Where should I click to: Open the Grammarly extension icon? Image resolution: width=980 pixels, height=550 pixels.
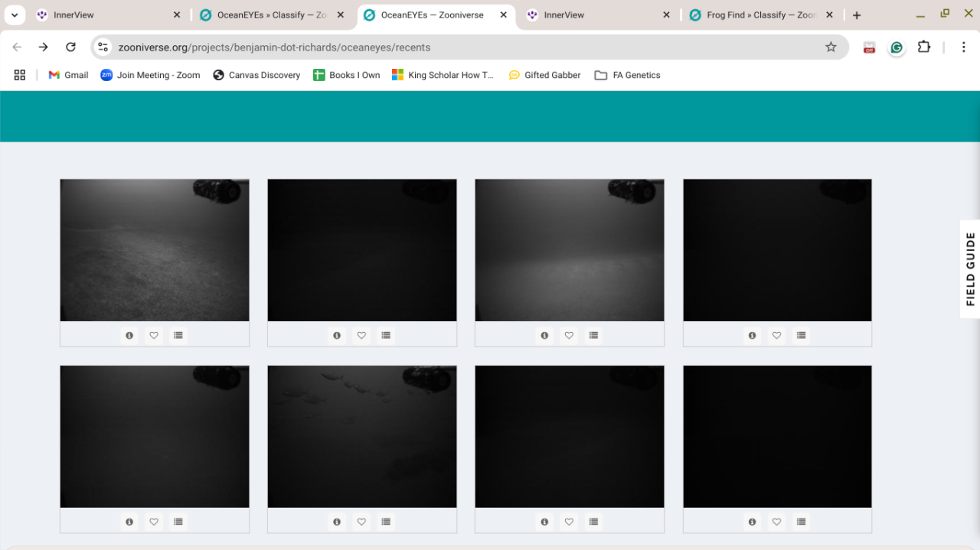coord(897,47)
